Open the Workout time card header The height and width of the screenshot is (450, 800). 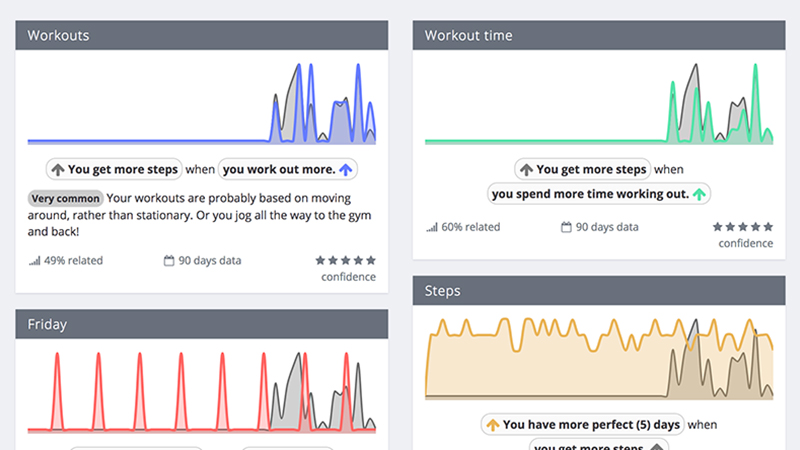[x=599, y=35]
